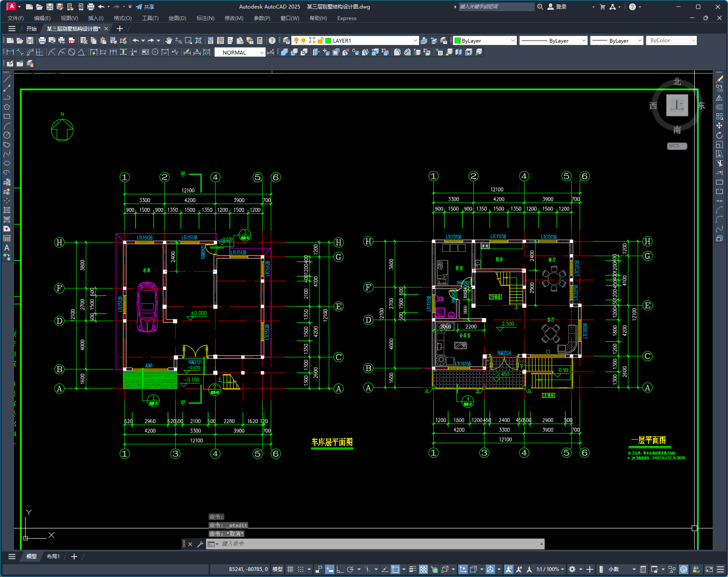Click the Share paper plane icon
The image size is (728, 577).
pyautogui.click(x=139, y=7)
